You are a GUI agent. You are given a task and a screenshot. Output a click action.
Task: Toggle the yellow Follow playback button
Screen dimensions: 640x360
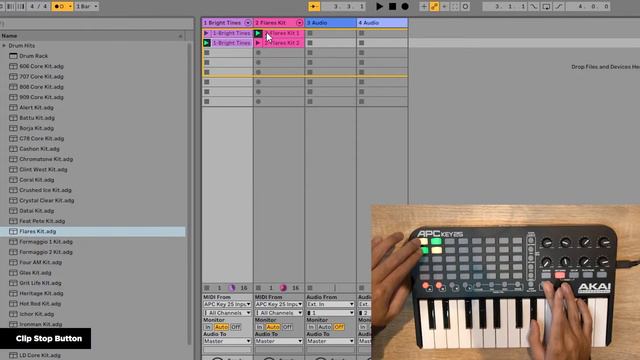coord(314,7)
